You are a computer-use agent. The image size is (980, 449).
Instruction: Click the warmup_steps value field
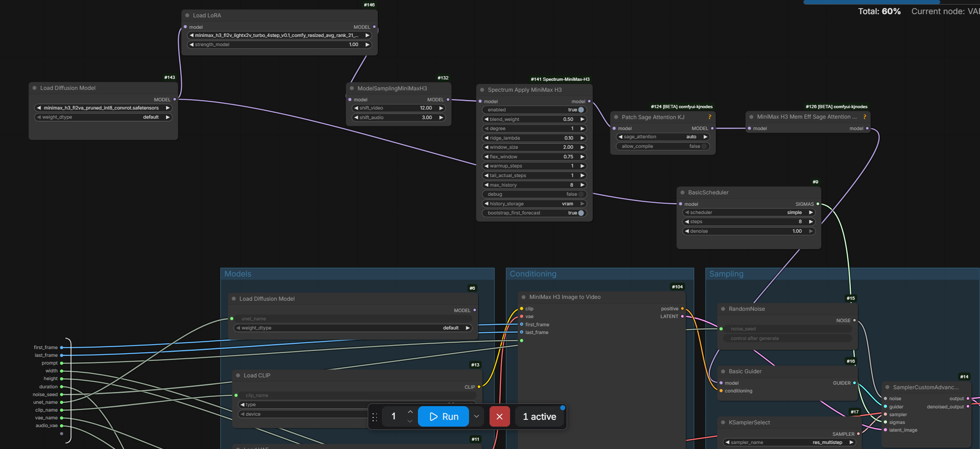(534, 166)
